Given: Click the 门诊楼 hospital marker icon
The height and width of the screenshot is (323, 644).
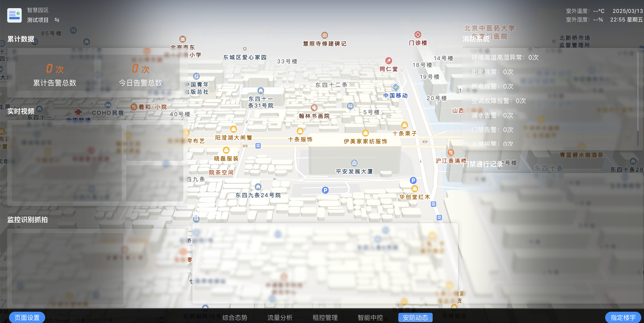Looking at the screenshot, I should [418, 35].
